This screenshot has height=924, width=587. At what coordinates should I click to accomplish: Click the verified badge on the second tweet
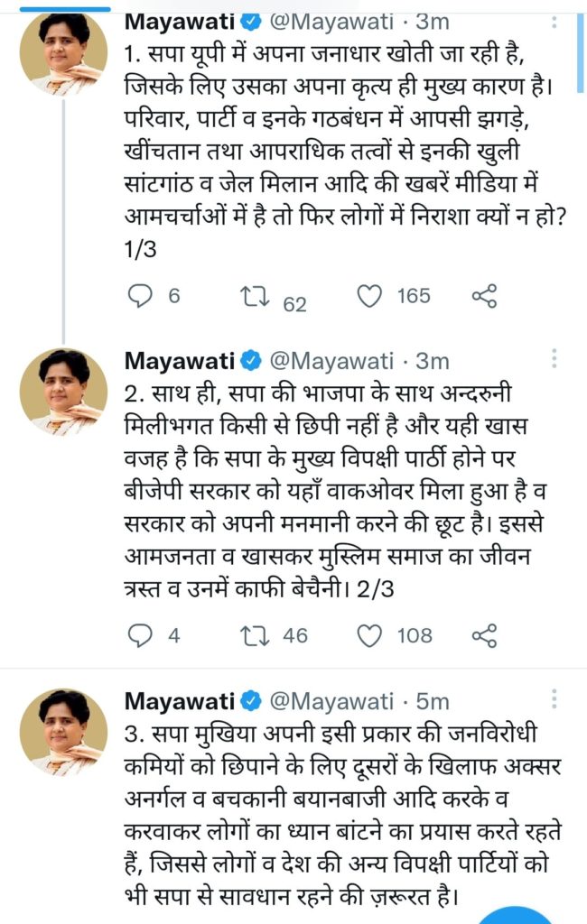(251, 363)
